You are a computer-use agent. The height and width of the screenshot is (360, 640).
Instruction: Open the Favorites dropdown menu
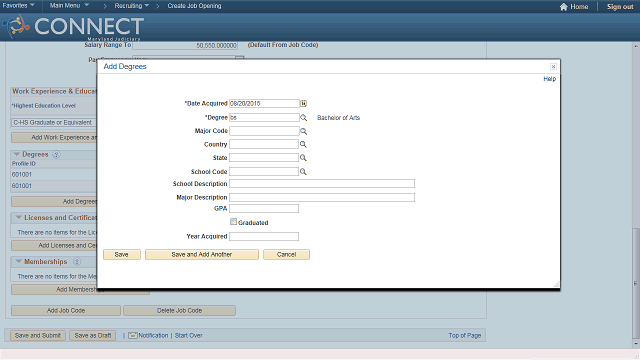[18, 5]
